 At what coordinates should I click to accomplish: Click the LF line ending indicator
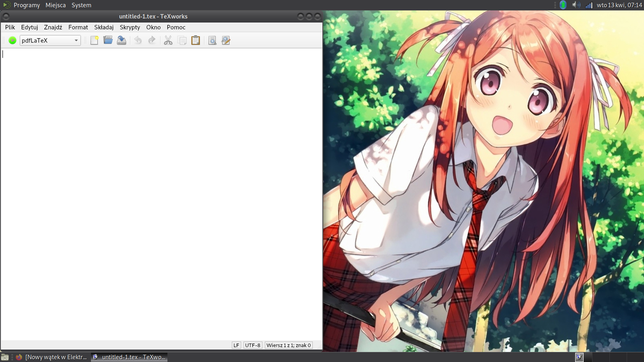pos(236,345)
